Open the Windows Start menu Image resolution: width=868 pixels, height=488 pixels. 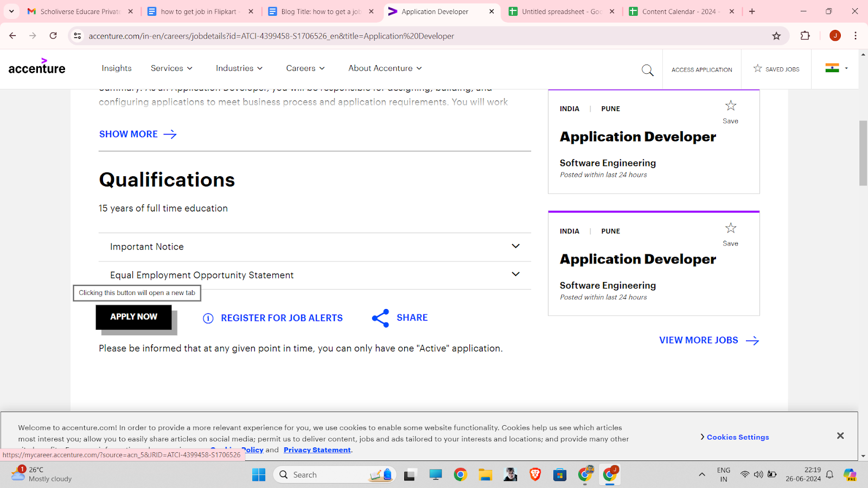coord(259,475)
